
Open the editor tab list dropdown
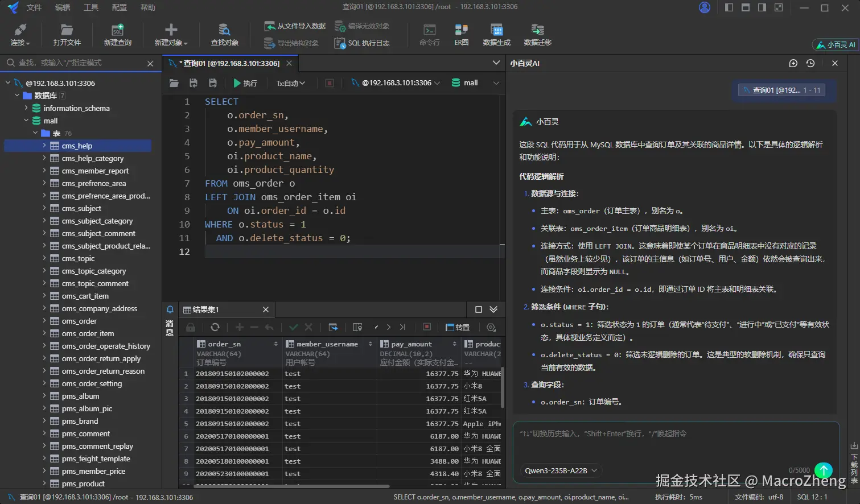click(496, 63)
